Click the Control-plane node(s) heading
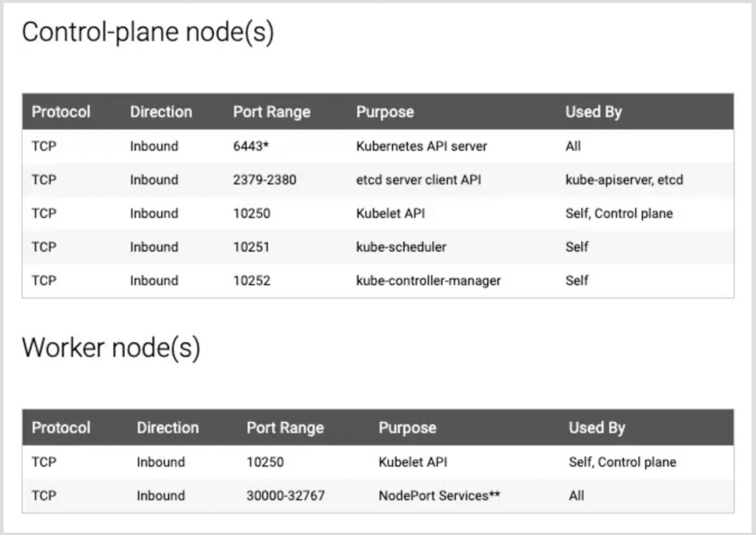Screen dimensions: 756x535 [148, 33]
